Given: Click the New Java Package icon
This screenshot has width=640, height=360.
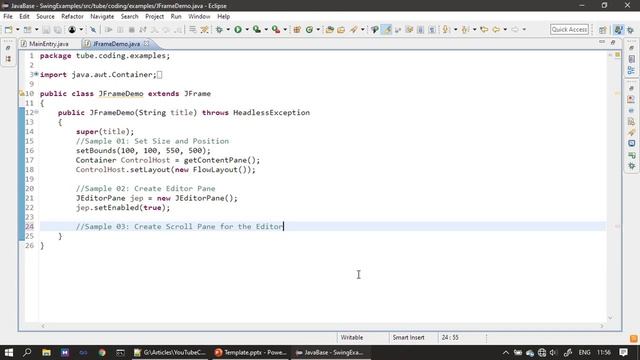Looking at the screenshot, I should click(x=297, y=29).
